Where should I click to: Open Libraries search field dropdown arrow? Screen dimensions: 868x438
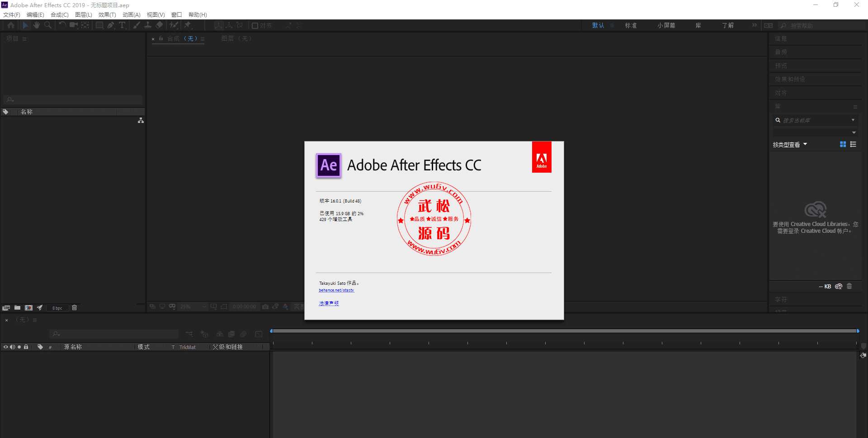coord(853,120)
